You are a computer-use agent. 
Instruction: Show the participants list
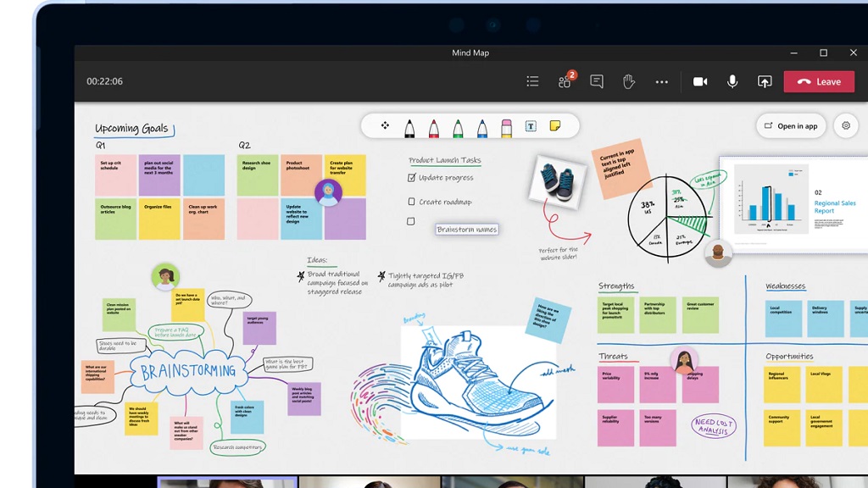coord(563,81)
